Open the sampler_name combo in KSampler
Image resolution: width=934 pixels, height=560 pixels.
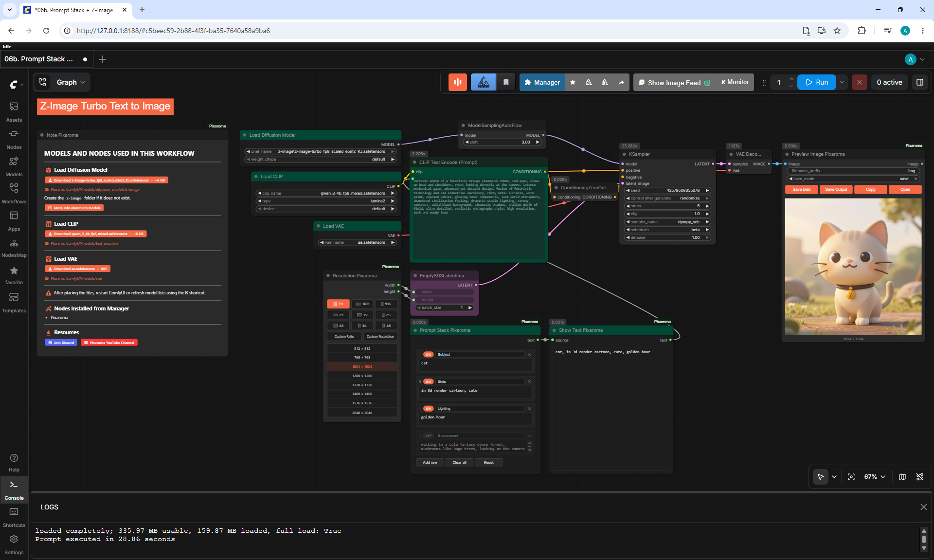tap(668, 222)
